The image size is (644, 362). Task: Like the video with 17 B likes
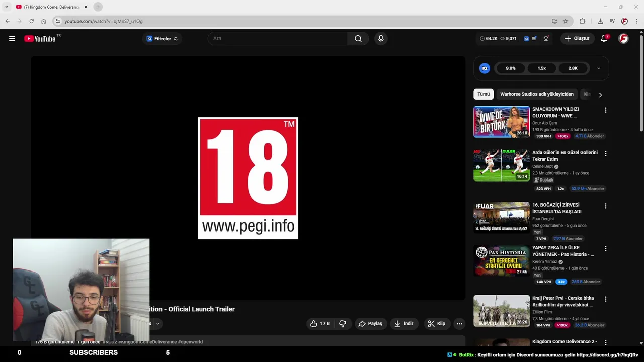tap(319, 324)
